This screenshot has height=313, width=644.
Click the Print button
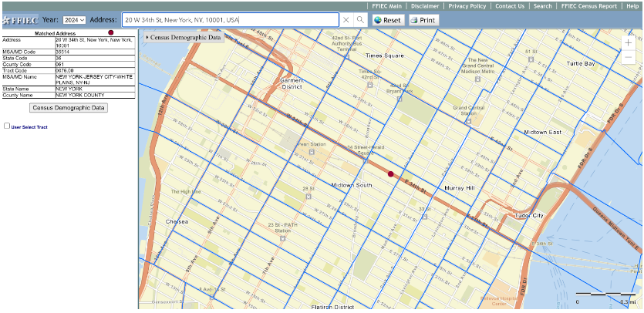point(423,20)
